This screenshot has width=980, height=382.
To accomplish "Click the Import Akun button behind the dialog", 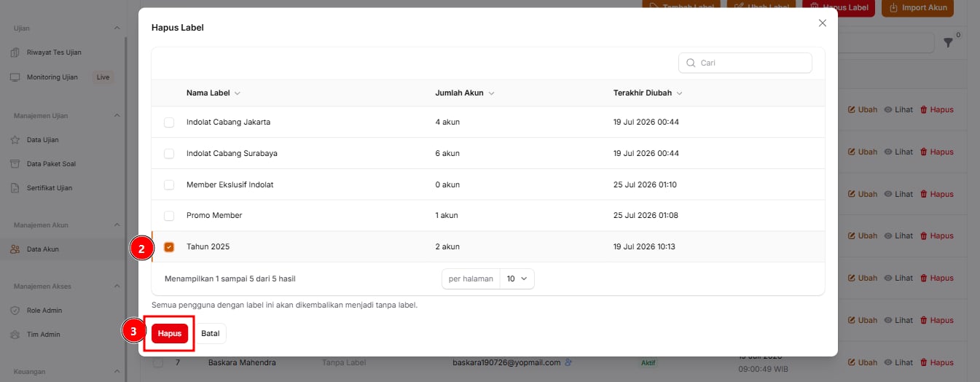I will (x=917, y=8).
